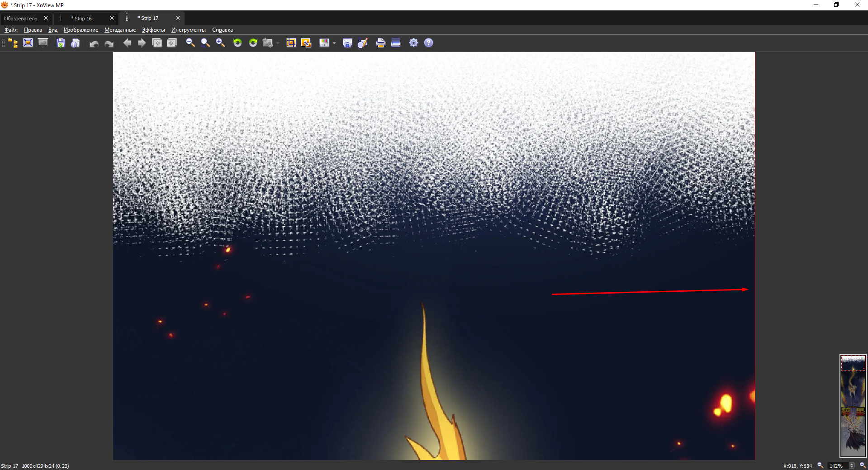This screenshot has width=868, height=470.
Task: Show the next page icon
Action: (x=172, y=43)
